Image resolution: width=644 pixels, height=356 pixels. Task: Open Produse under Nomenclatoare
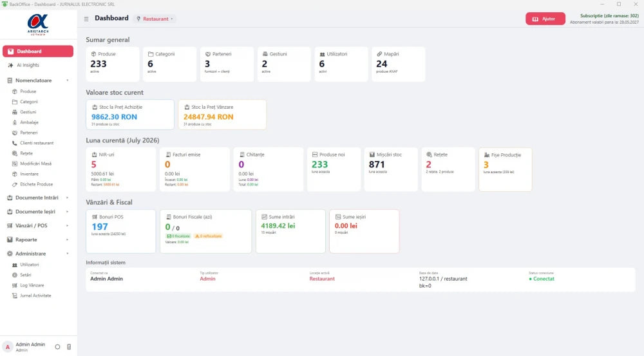click(28, 91)
